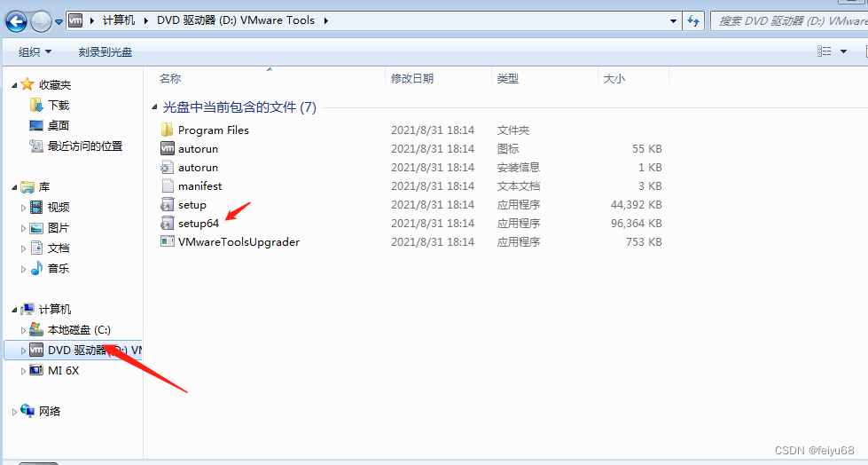Screen dimensions: 868x465
Task: Change the view with the view icon
Action: tap(824, 51)
